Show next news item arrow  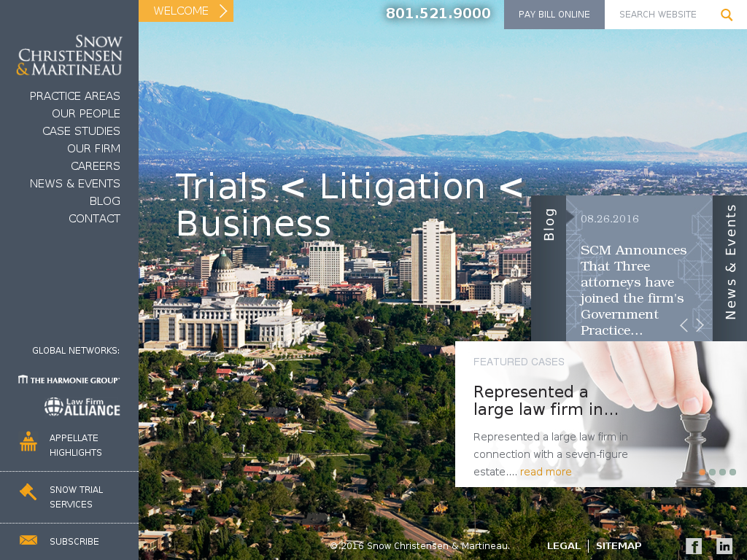click(x=700, y=325)
